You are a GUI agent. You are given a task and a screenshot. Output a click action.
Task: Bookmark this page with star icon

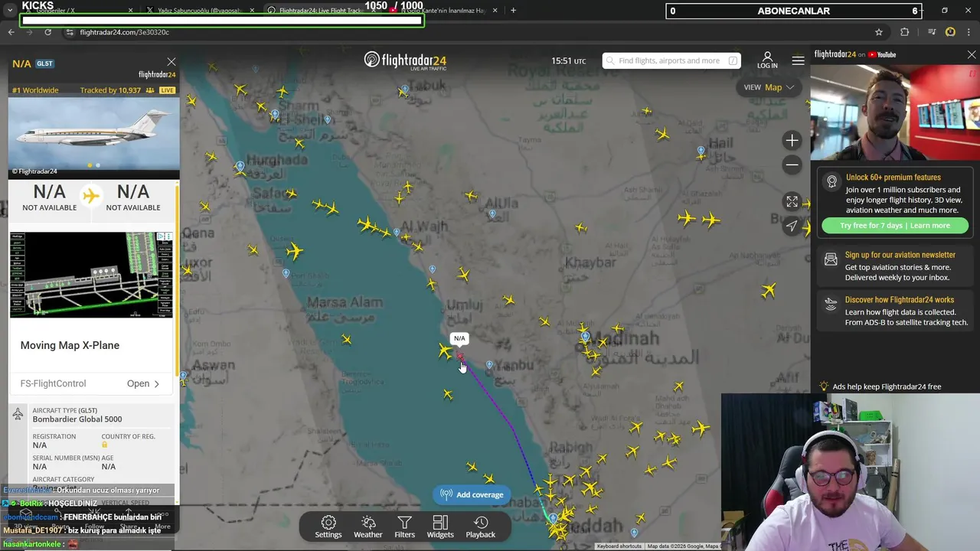pos(879,32)
